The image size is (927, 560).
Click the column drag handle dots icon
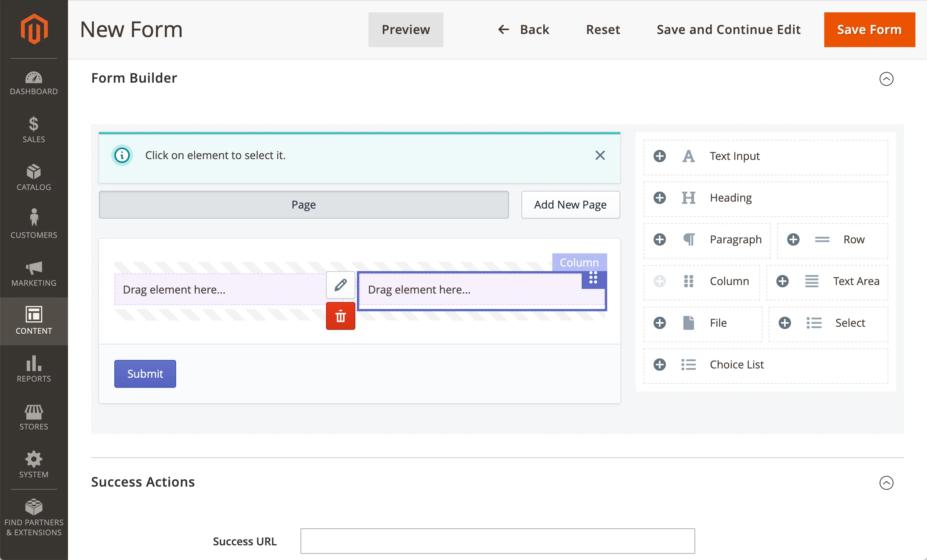point(593,278)
